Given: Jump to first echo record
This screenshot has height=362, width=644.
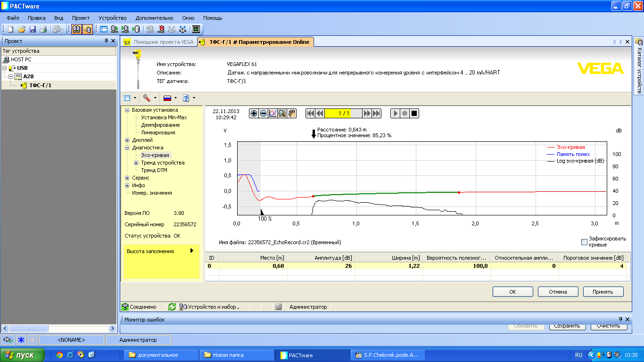Looking at the screenshot, I should pyautogui.click(x=310, y=113).
